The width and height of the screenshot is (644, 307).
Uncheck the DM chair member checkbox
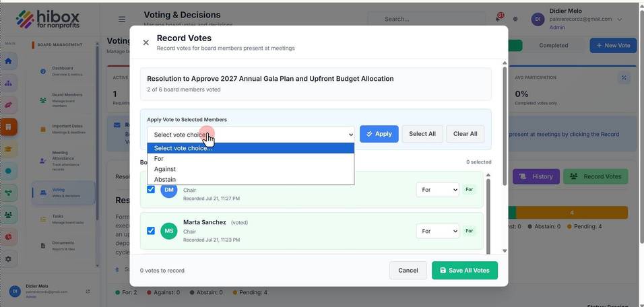pyautogui.click(x=151, y=189)
